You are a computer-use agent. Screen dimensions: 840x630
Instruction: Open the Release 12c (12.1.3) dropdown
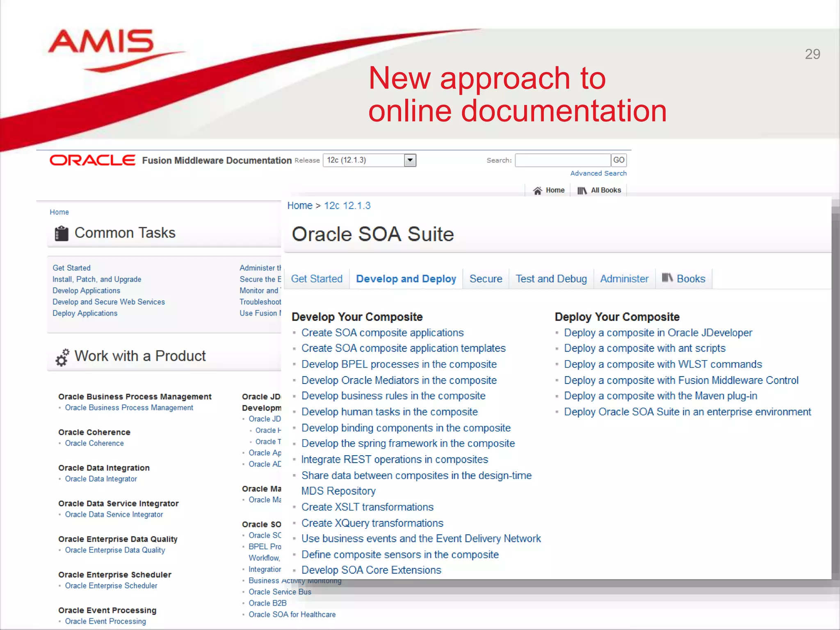click(x=370, y=160)
